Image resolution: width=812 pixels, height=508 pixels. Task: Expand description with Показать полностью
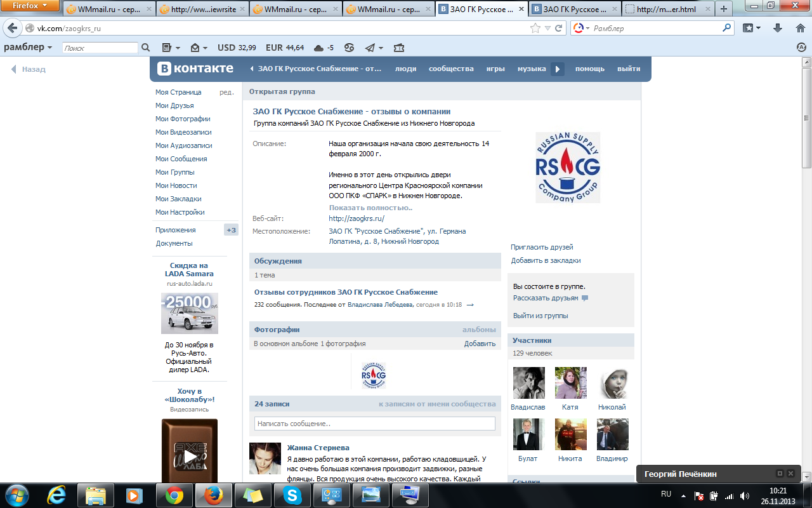370,208
